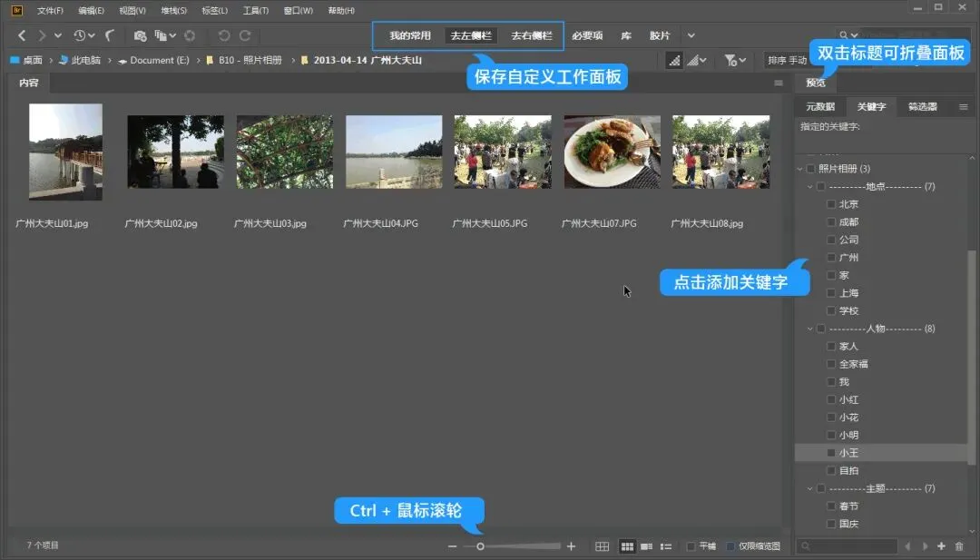The image size is (980, 560).
Task: Open the output copy dropdown arrow
Action: pos(172,35)
